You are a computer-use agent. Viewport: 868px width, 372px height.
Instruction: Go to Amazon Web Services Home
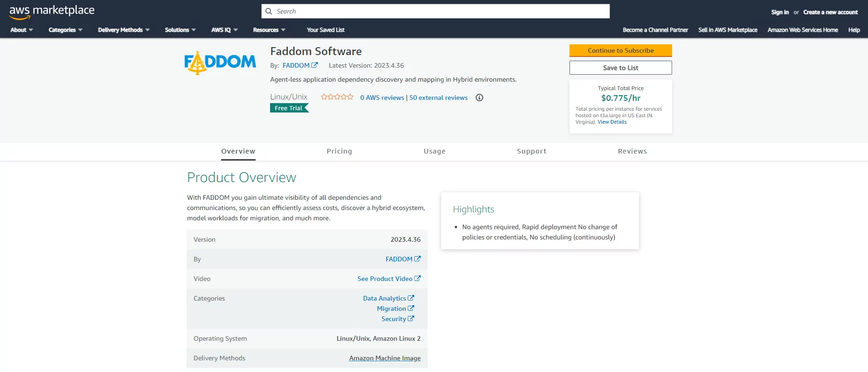pyautogui.click(x=803, y=30)
